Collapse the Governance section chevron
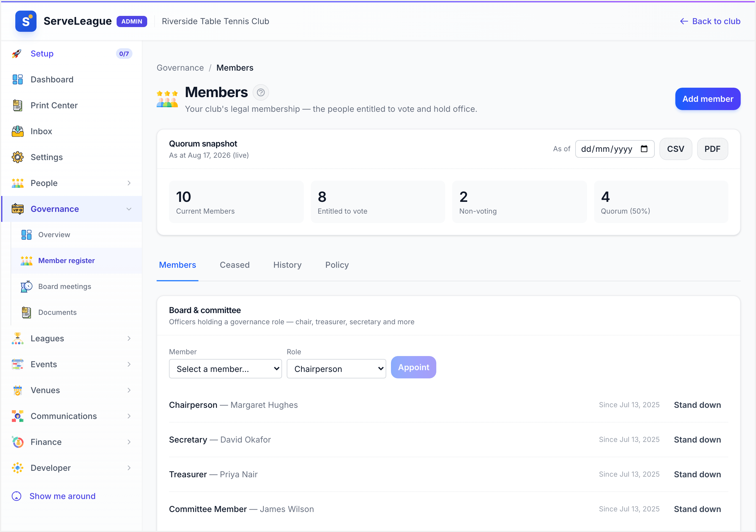The height and width of the screenshot is (532, 756). click(129, 209)
